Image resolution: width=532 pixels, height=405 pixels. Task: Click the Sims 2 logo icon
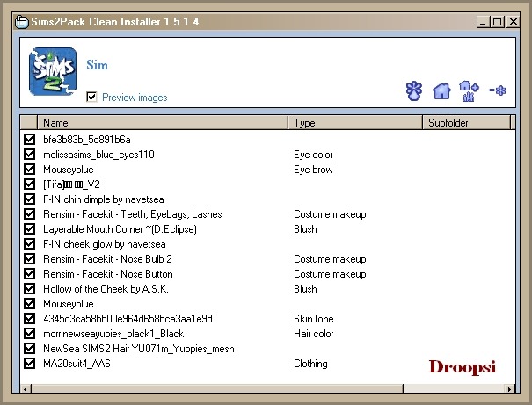click(53, 71)
